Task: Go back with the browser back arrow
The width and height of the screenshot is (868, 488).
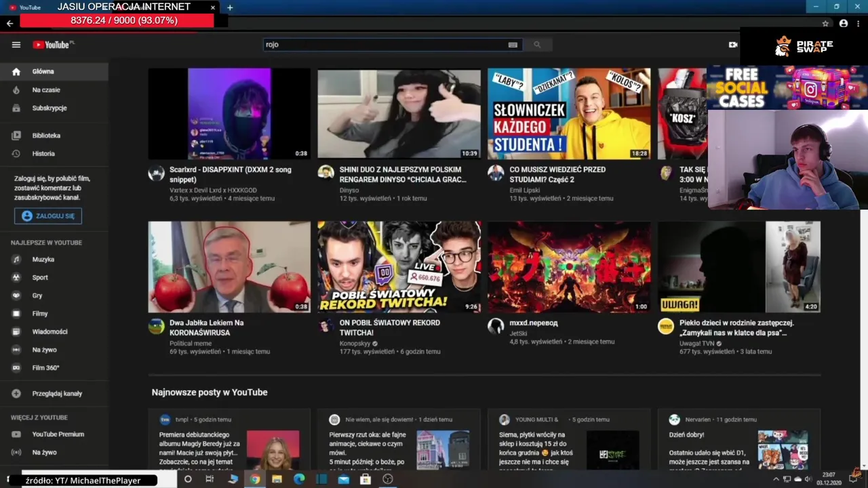Action: tap(9, 23)
